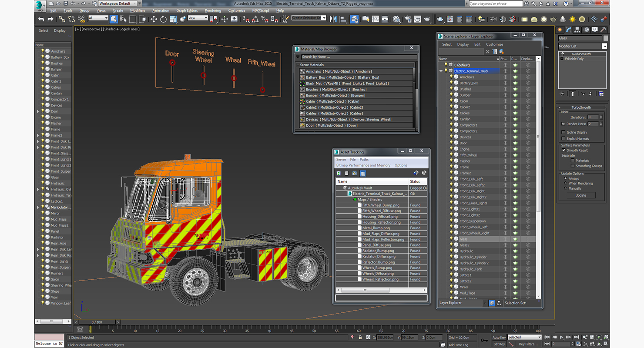This screenshot has height=348, width=644.
Task: Click the Fifth_Wheel slider control in viewport
Action: click(x=262, y=89)
